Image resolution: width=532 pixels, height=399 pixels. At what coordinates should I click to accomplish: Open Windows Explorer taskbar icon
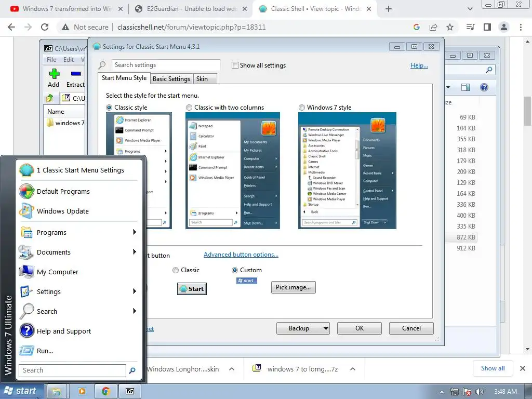[x=57, y=391]
